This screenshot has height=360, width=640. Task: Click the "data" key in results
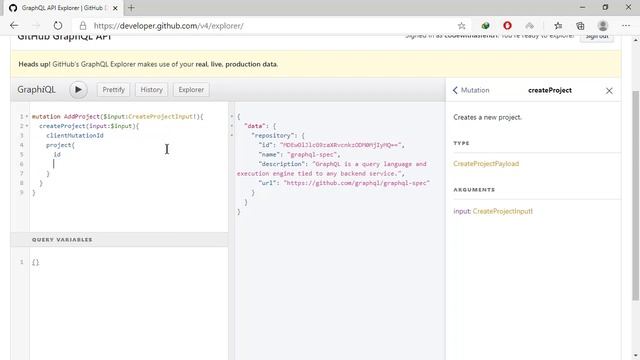coord(255,126)
